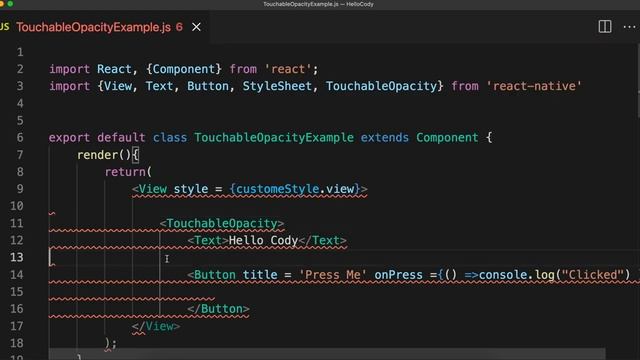Click StyleSheet in the import list

point(277,86)
